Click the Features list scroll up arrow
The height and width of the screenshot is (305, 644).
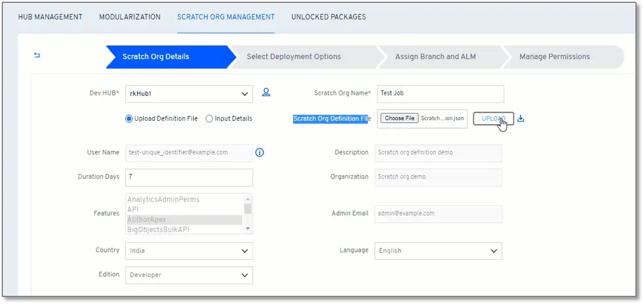click(x=248, y=199)
